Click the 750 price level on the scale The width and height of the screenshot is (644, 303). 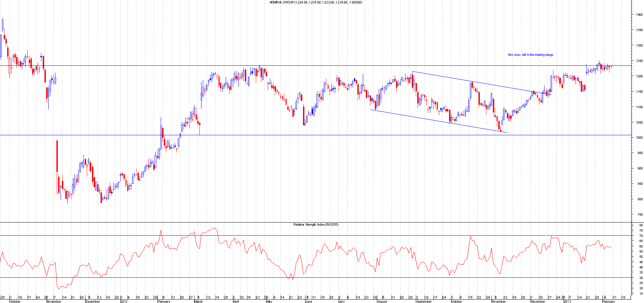tap(639, 215)
